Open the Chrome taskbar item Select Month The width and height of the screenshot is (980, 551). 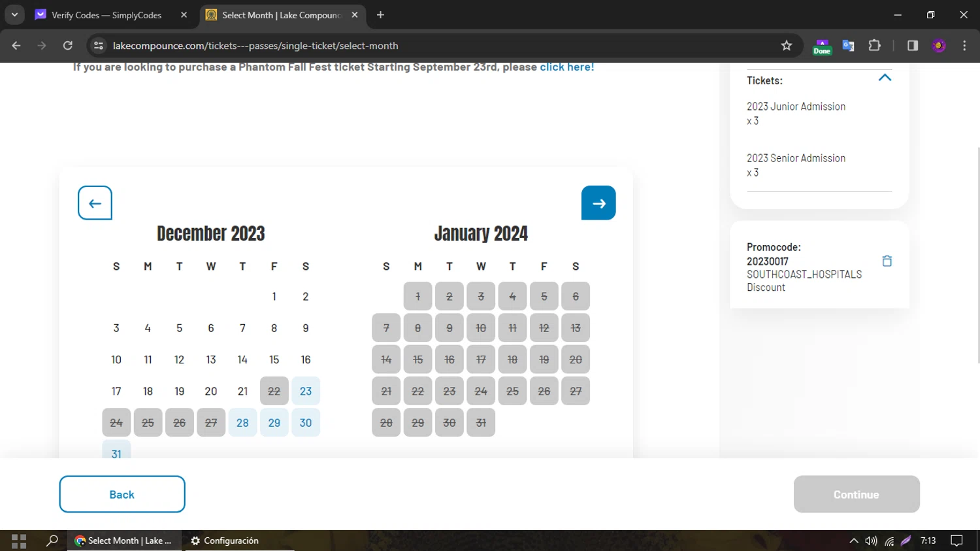click(x=124, y=541)
